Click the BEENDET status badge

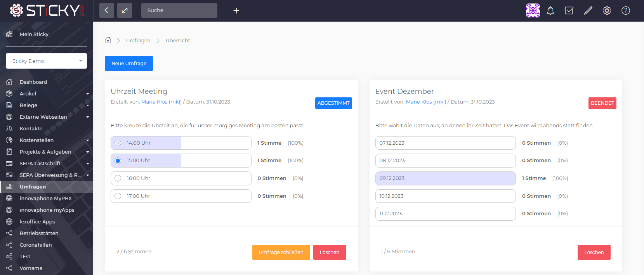[x=602, y=103]
